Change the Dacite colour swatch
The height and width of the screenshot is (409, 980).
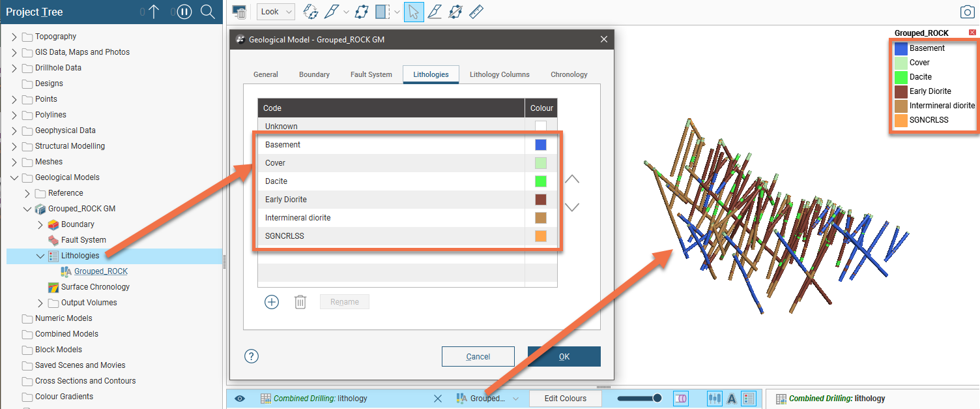click(x=541, y=181)
